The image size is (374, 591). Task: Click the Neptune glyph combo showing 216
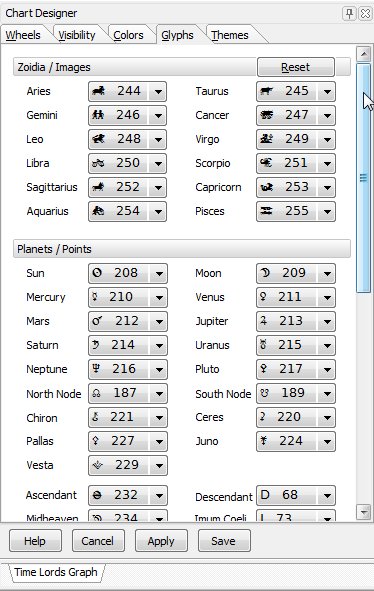128,369
